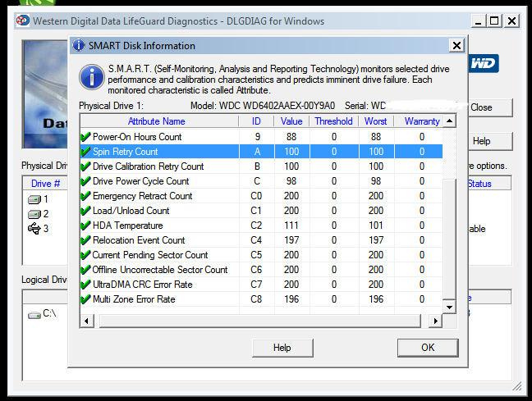Click the vertical scrollbar thumb
The width and height of the screenshot is (532, 401).
[x=449, y=238]
